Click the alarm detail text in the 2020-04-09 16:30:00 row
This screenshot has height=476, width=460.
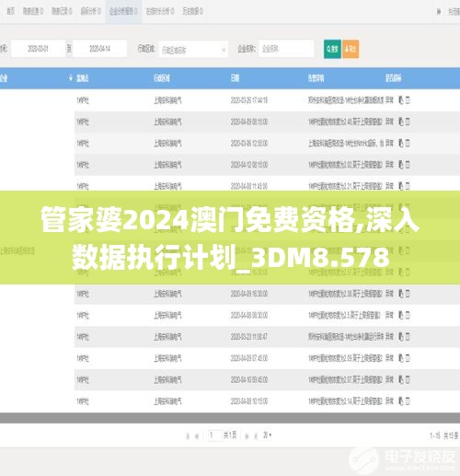pyautogui.click(x=345, y=294)
